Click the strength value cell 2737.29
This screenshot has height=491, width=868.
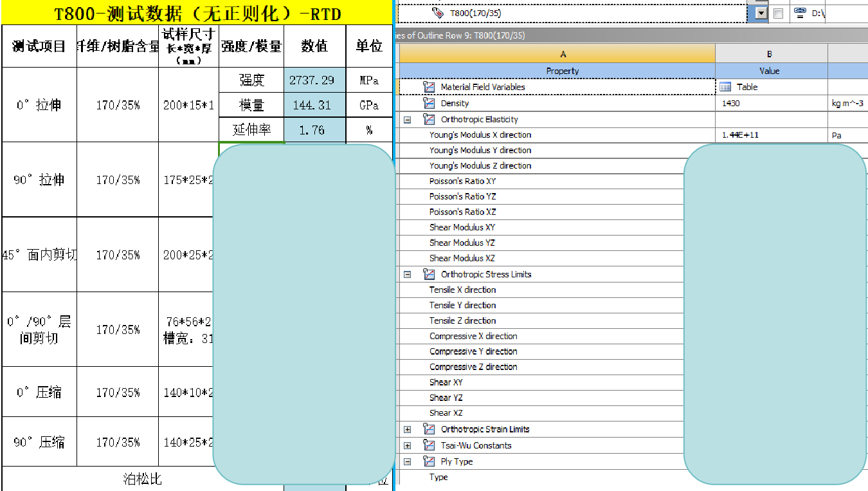pos(314,80)
